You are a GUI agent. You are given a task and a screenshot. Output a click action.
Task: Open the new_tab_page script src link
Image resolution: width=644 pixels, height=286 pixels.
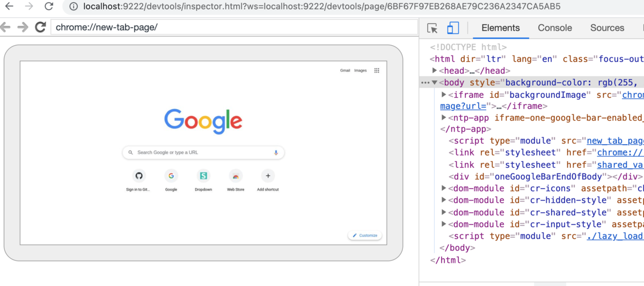pyautogui.click(x=615, y=141)
